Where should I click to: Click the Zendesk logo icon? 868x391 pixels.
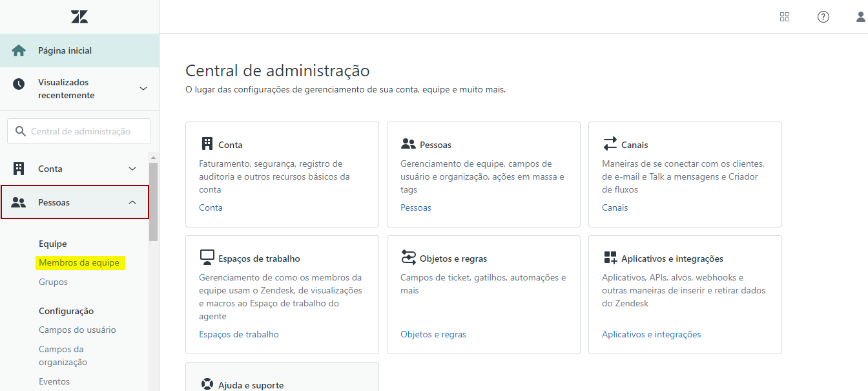[x=79, y=17]
